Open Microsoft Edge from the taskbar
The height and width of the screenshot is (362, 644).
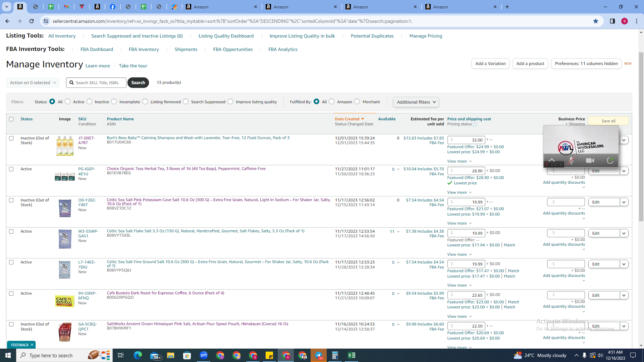tap(138, 355)
